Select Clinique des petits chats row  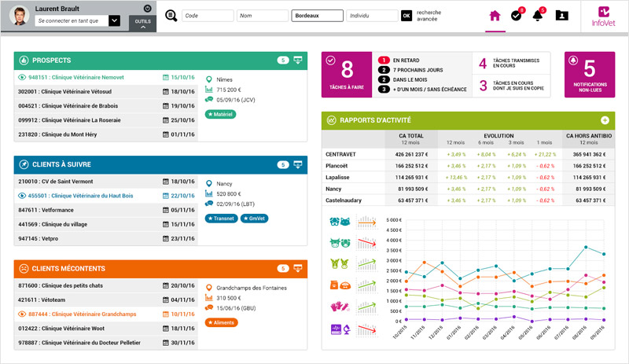click(106, 285)
